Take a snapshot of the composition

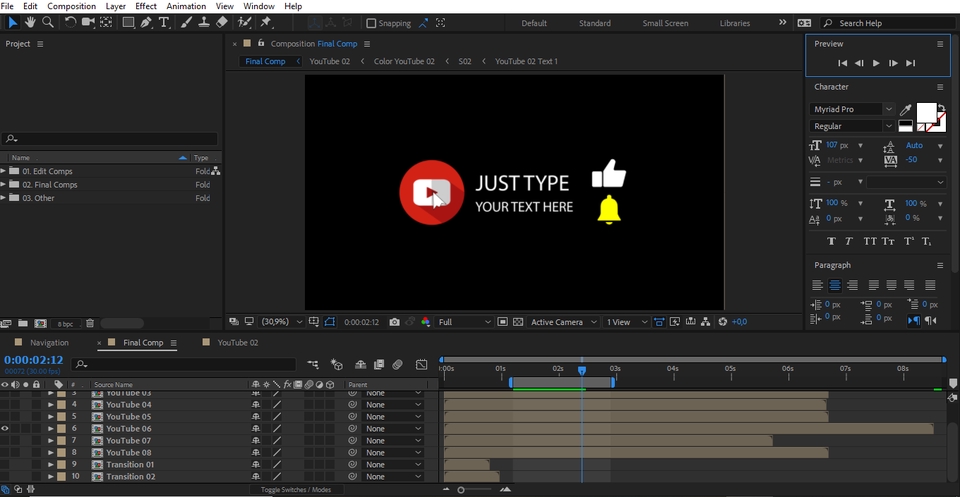click(x=394, y=322)
